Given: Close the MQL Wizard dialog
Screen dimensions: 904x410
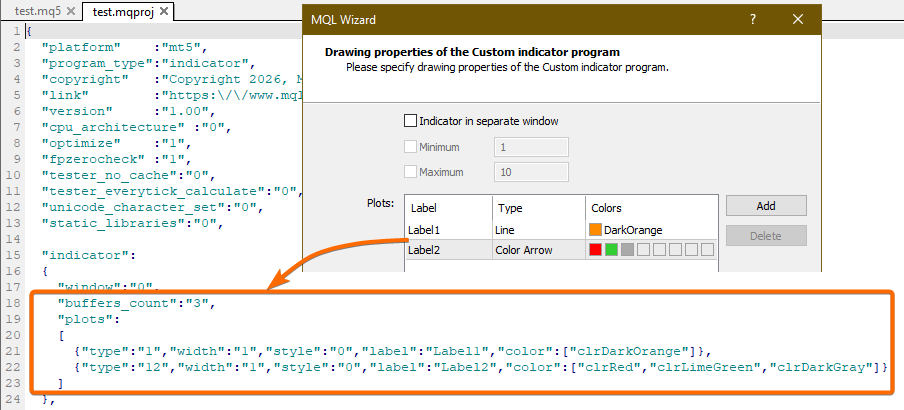Looking at the screenshot, I should click(x=797, y=19).
